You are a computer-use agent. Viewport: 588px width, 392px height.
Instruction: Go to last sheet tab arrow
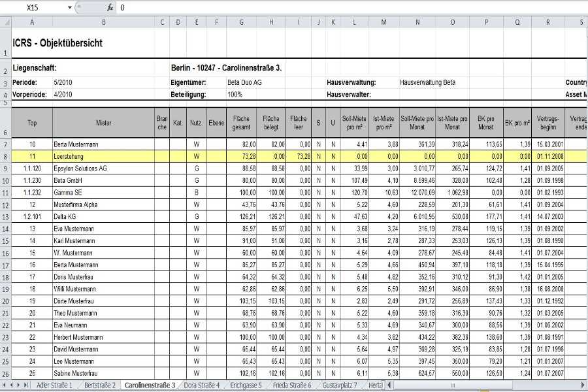click(25, 385)
